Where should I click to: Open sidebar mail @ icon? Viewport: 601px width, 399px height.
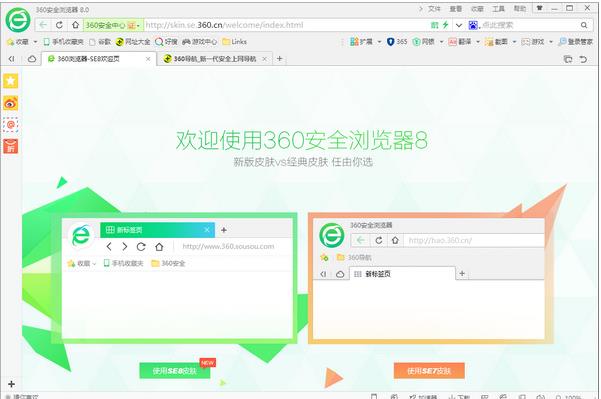click(x=11, y=125)
